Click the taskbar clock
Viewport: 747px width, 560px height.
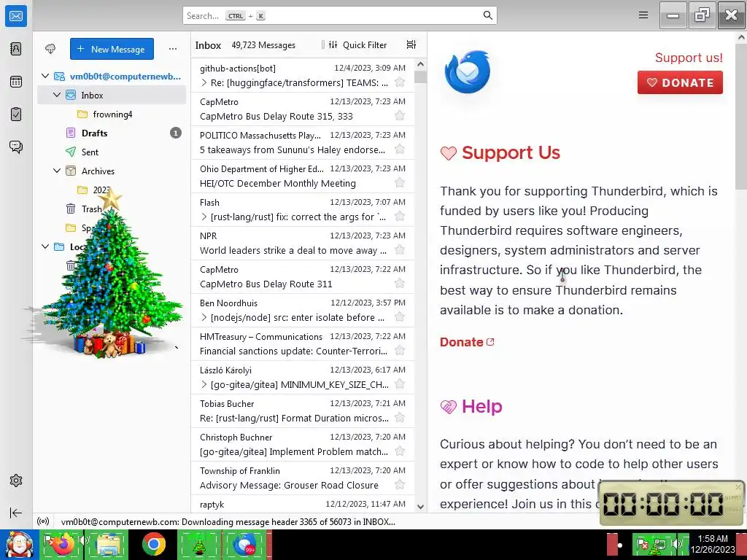coord(713,544)
